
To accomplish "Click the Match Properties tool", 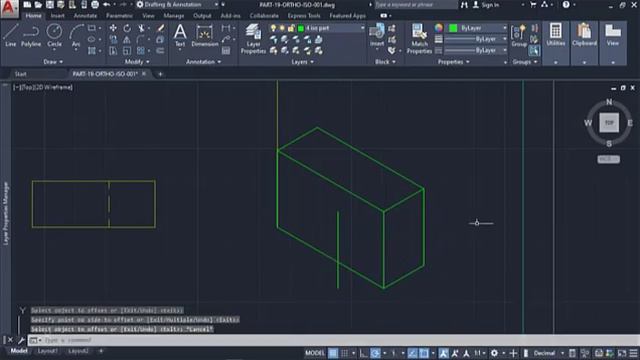I will (x=419, y=39).
